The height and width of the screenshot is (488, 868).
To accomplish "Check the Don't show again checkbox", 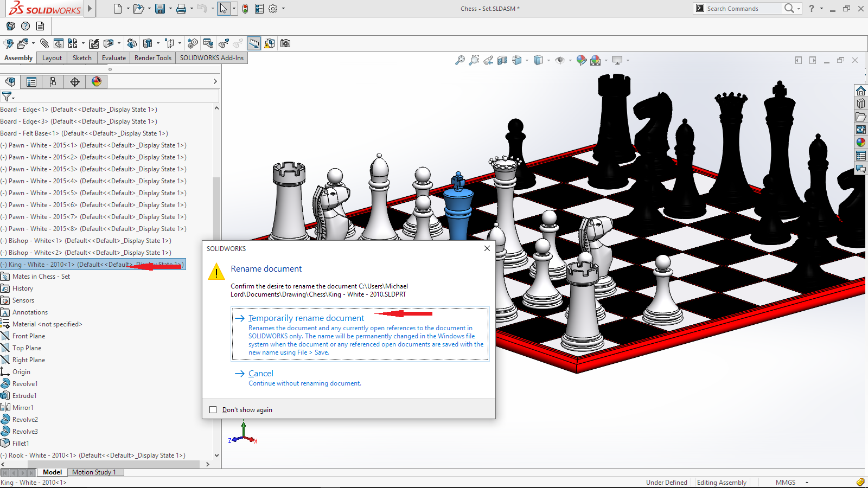I will click(213, 410).
